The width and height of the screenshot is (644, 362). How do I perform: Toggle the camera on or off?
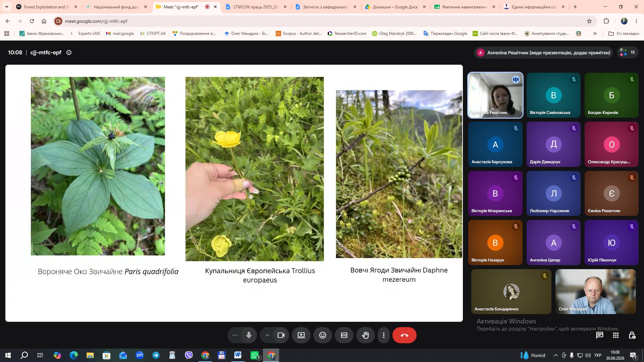click(281, 335)
